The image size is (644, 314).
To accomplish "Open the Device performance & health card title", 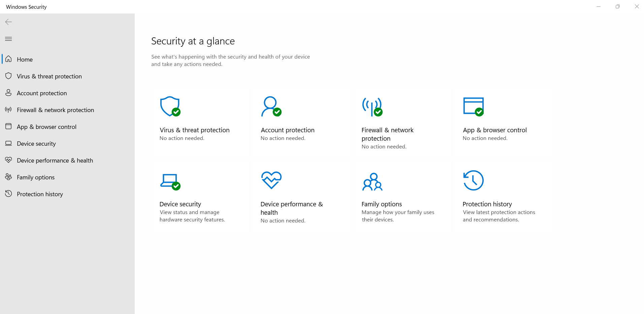I will 291,208.
